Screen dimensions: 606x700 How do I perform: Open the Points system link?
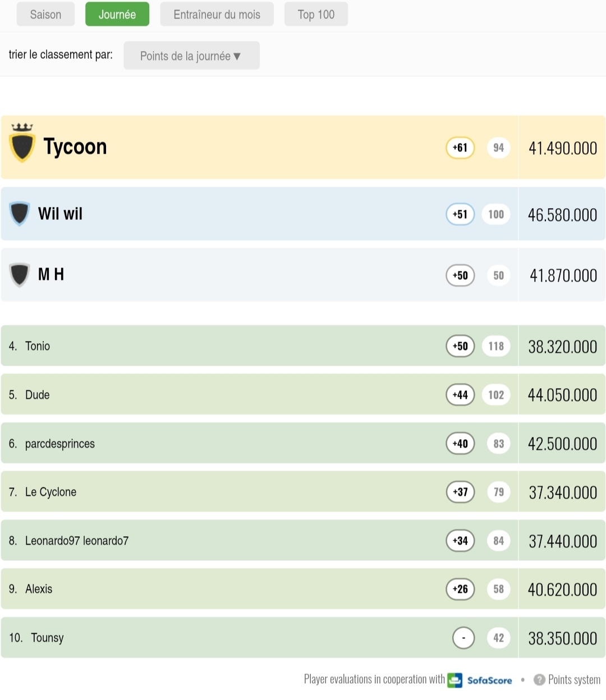tap(574, 680)
